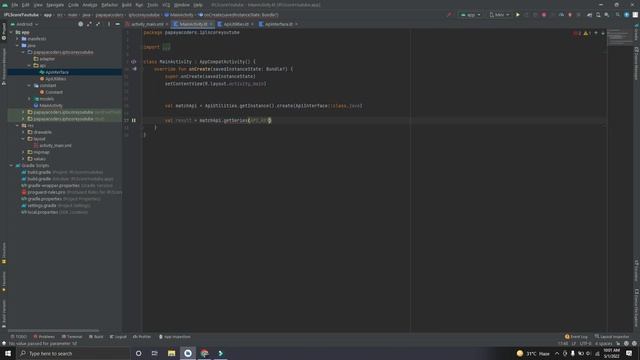The width and height of the screenshot is (640, 360).
Task: Click the gutter marker on the val result line
Action: (x=133, y=120)
